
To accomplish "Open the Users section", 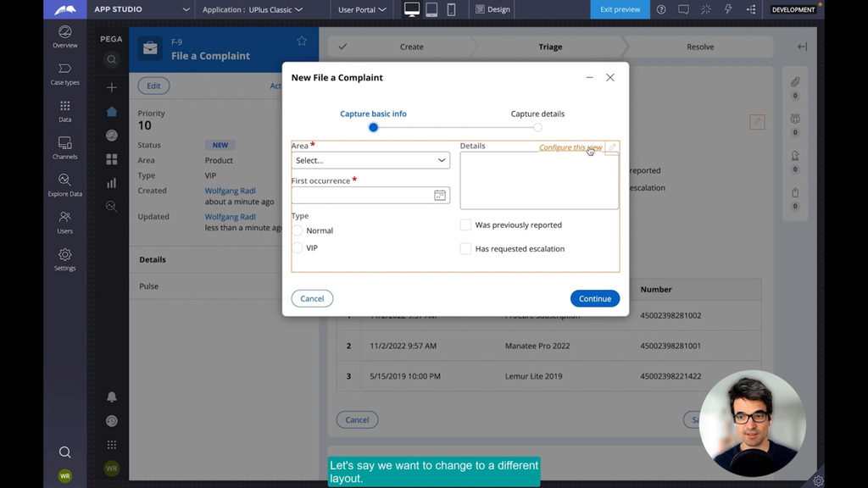I will [x=64, y=222].
